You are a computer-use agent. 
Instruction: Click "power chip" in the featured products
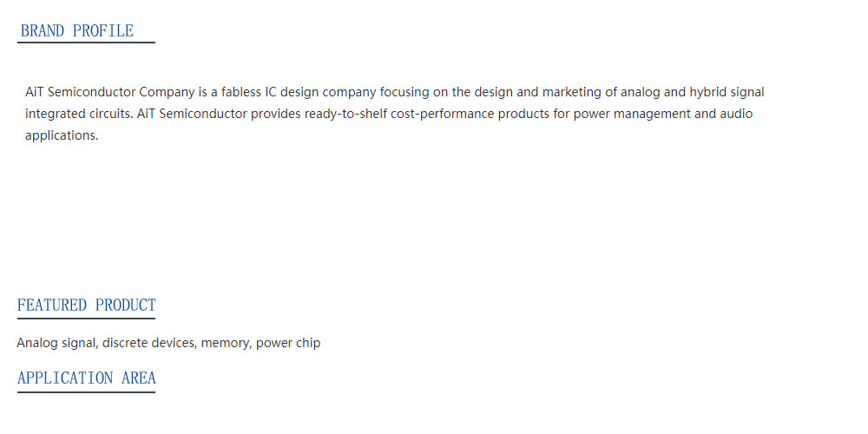coord(288,343)
